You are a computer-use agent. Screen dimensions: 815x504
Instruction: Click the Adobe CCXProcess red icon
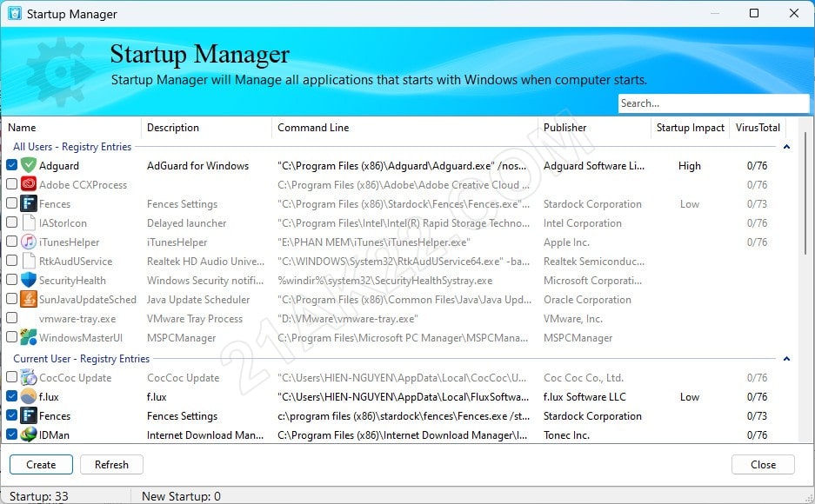29,185
